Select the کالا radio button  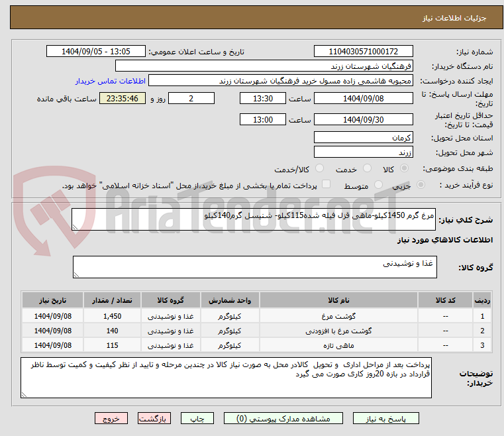pos(405,168)
